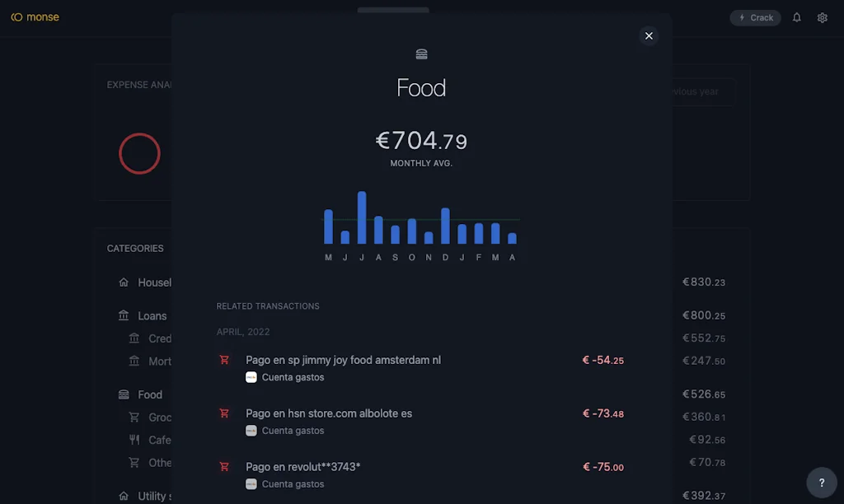Select the May bar in the chart
Screen dimensions: 844x504
[328, 226]
